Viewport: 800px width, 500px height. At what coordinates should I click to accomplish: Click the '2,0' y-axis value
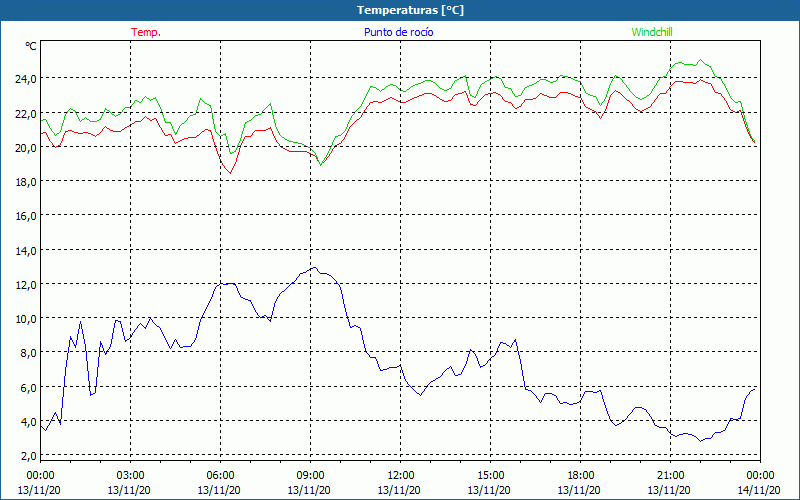[x=29, y=456]
